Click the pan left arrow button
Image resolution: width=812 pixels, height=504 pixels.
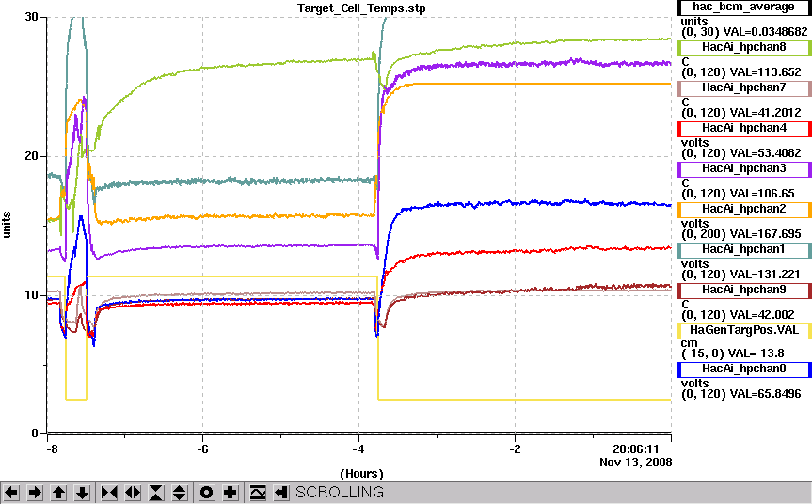[x=11, y=492]
